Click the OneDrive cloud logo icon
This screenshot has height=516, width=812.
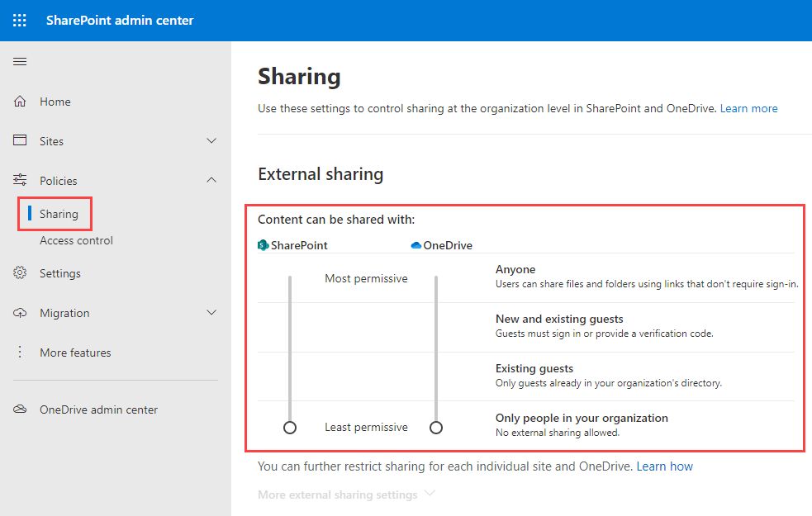pos(415,245)
